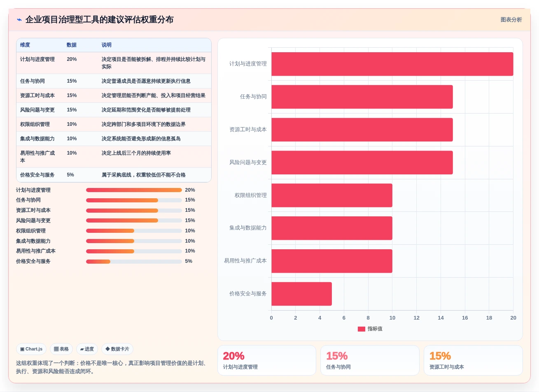Click the x-axis tick label 20
Image resolution: width=539 pixels, height=392 pixels.
[513, 318]
